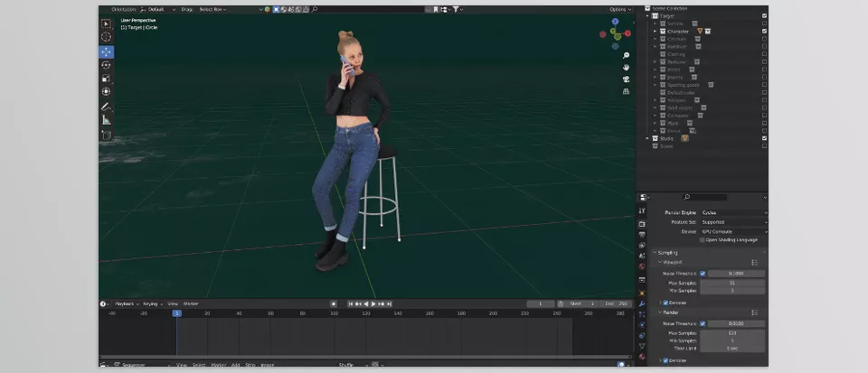Open the Render Engine Cycles dropdown
Image resolution: width=868 pixels, height=373 pixels.
pos(733,213)
